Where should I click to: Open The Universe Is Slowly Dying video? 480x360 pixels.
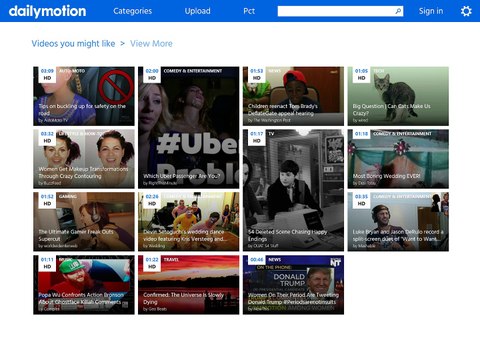point(189,285)
